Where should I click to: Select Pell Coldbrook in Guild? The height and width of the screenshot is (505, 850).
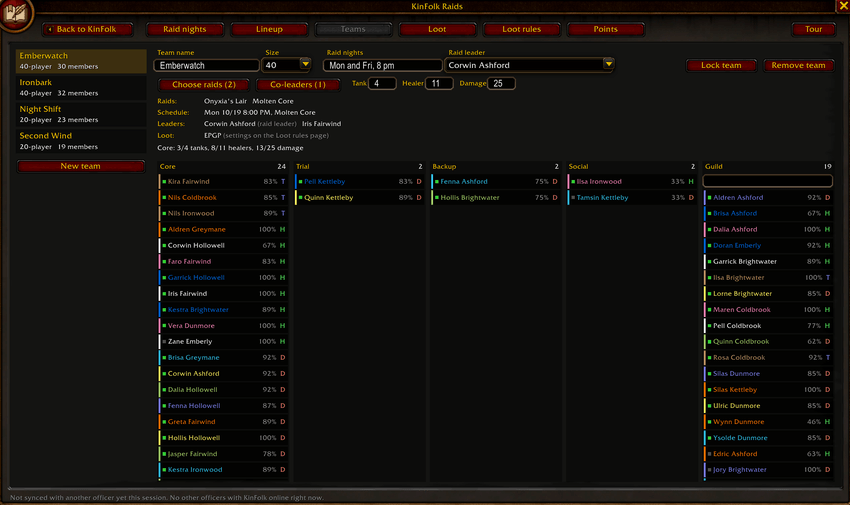768,326
